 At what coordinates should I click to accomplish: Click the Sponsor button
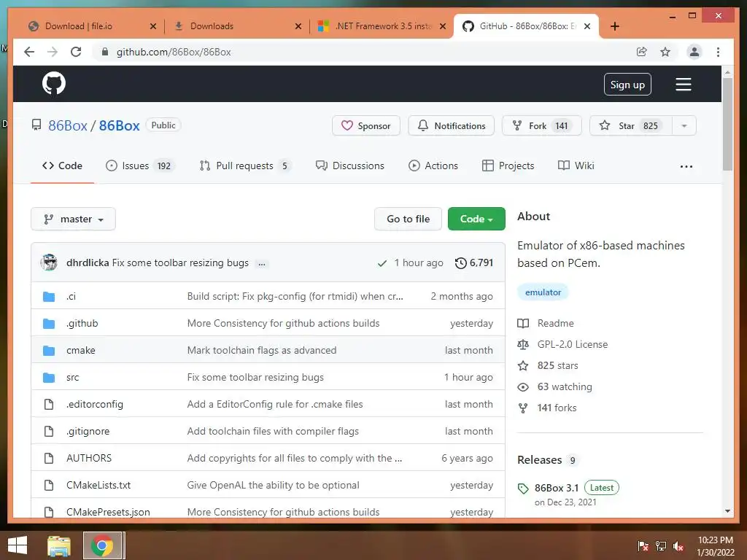366,126
